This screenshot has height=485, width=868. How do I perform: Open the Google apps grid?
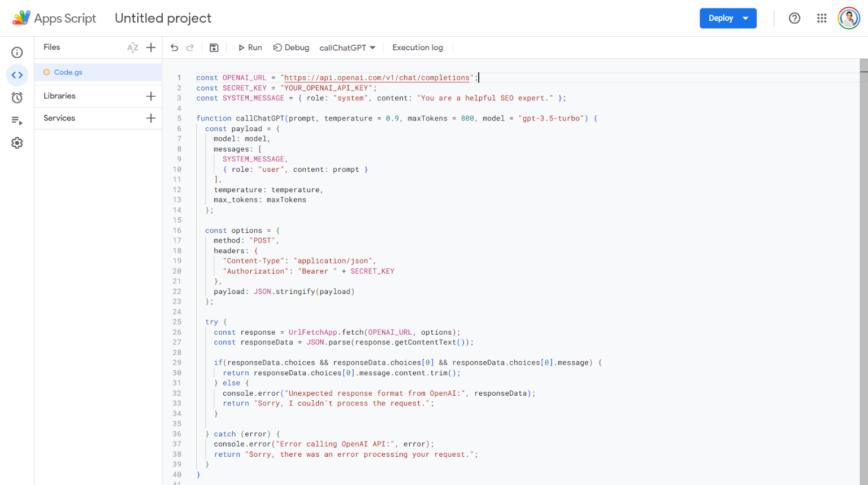822,18
